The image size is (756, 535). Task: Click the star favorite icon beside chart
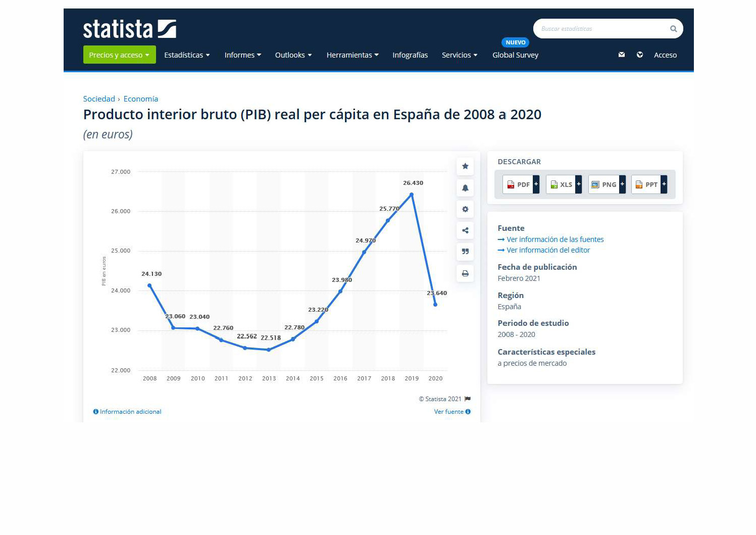point(465,166)
